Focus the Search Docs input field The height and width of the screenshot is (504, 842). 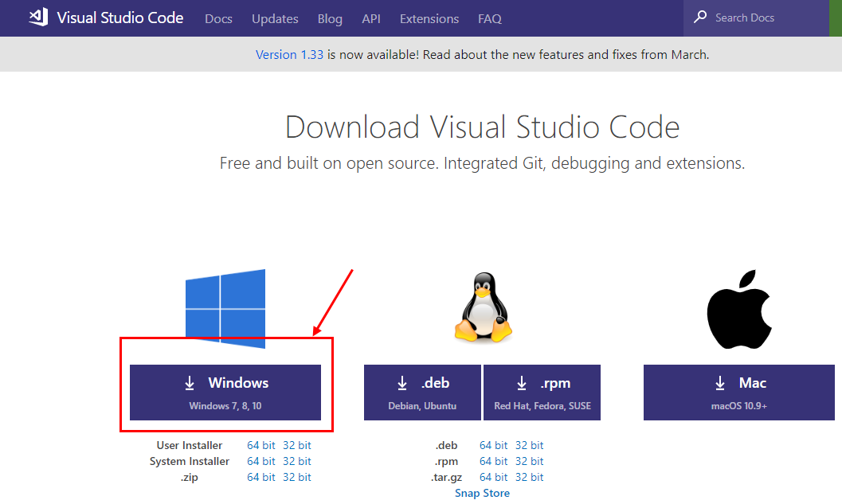[756, 18]
